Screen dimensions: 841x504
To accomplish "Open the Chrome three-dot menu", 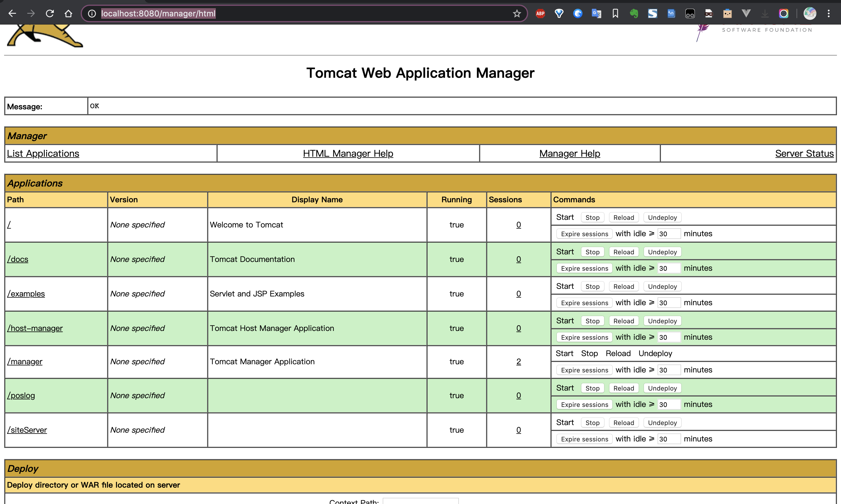I will click(828, 13).
